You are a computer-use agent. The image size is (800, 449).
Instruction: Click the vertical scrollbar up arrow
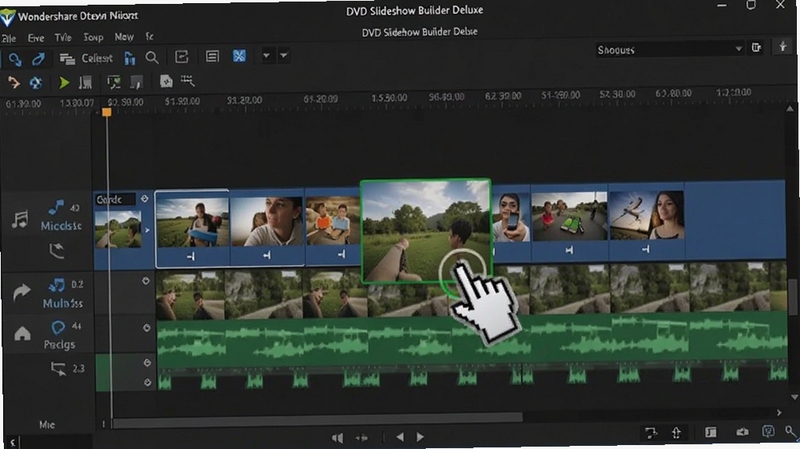tap(790, 109)
